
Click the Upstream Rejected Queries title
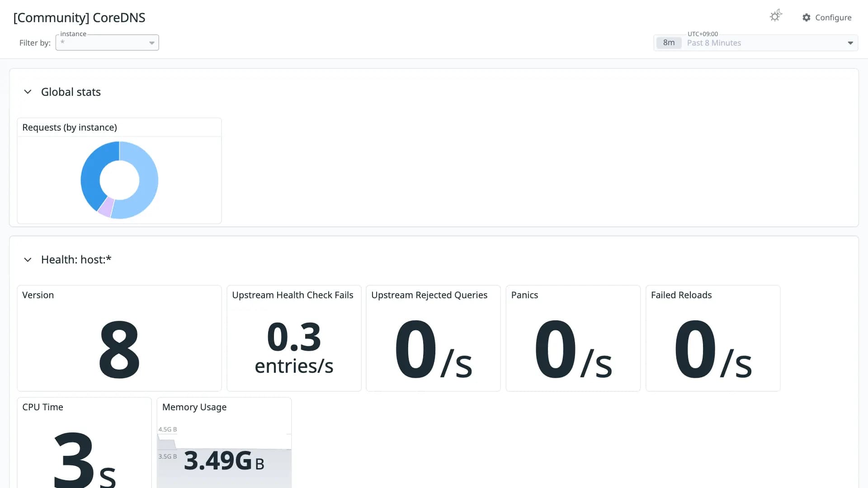(x=429, y=295)
